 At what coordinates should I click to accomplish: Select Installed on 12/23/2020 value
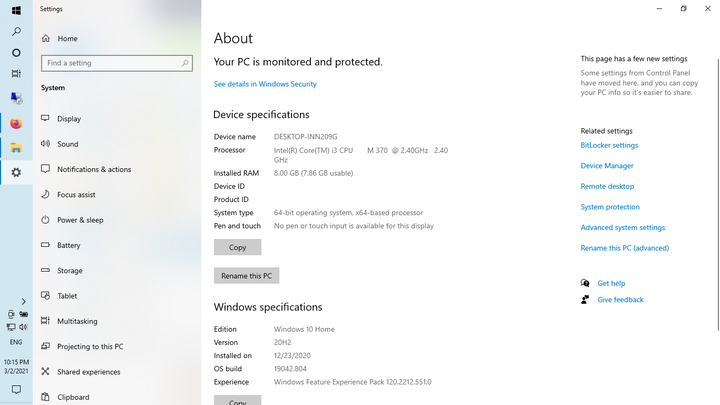point(292,356)
